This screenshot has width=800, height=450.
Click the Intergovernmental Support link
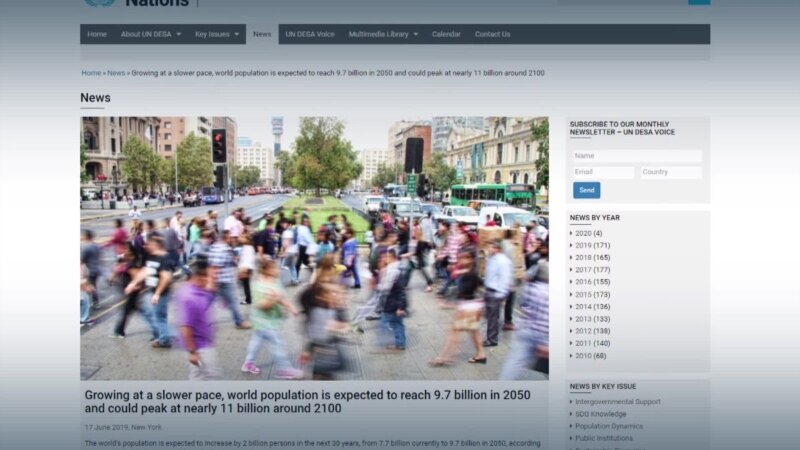point(617,402)
